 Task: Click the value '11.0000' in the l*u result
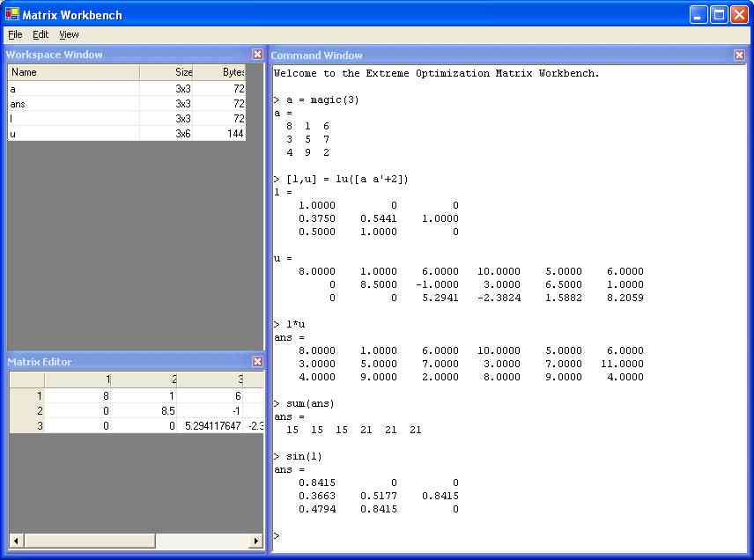tap(622, 364)
